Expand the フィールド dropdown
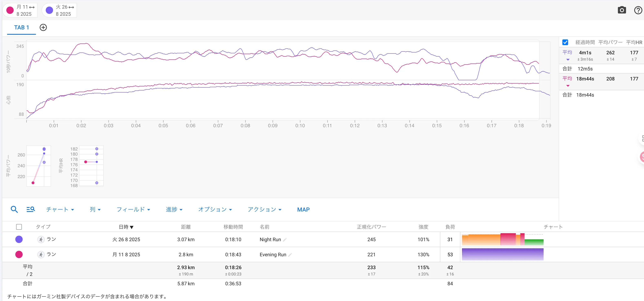 [133, 210]
